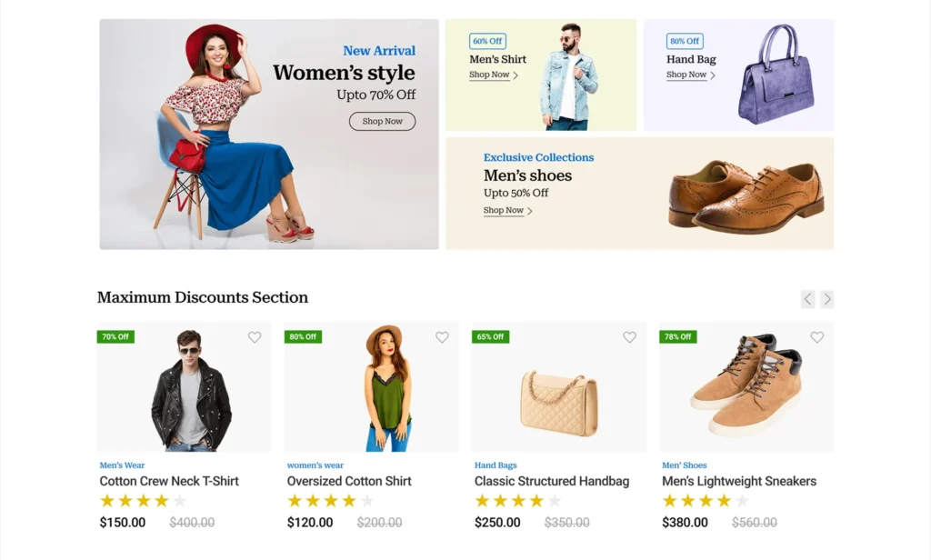Click Shop Now on the Women's style banner
The width and height of the screenshot is (931, 560).
(x=382, y=121)
